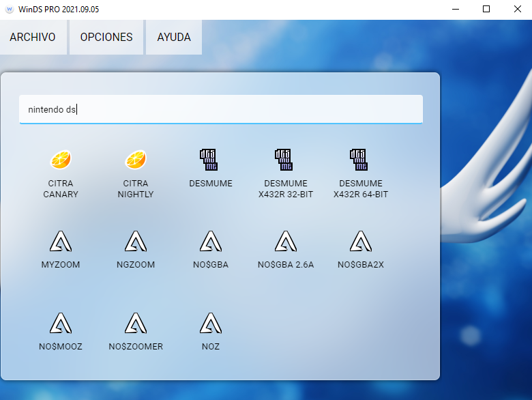532x400 pixels.
Task: Open the Citra Nightly orange icon
Action: click(135, 159)
